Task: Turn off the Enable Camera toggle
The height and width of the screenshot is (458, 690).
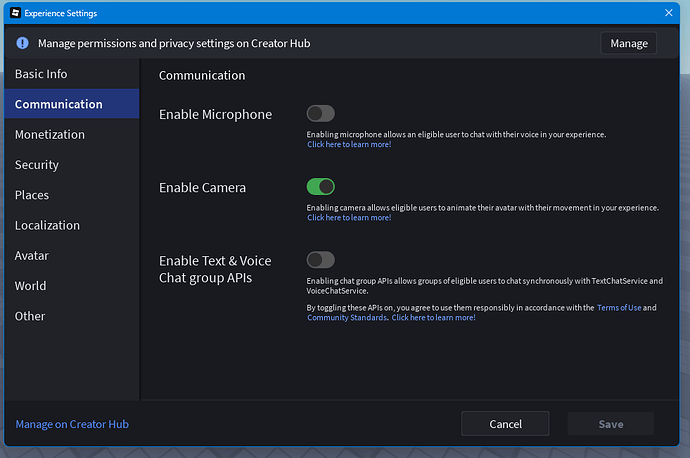Action: (320, 187)
